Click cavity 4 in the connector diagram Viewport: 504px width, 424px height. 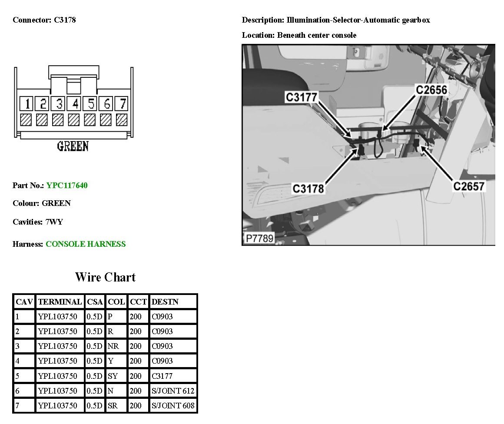[75, 104]
